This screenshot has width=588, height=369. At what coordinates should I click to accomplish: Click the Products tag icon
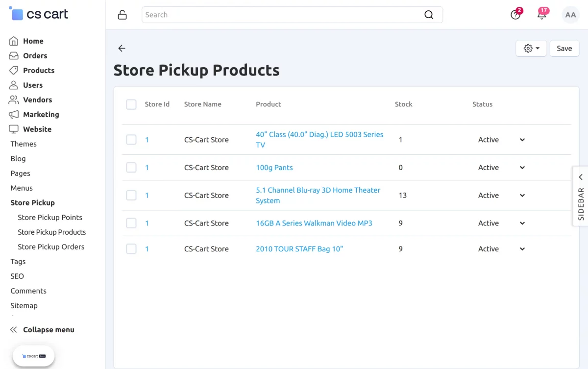[x=14, y=71]
